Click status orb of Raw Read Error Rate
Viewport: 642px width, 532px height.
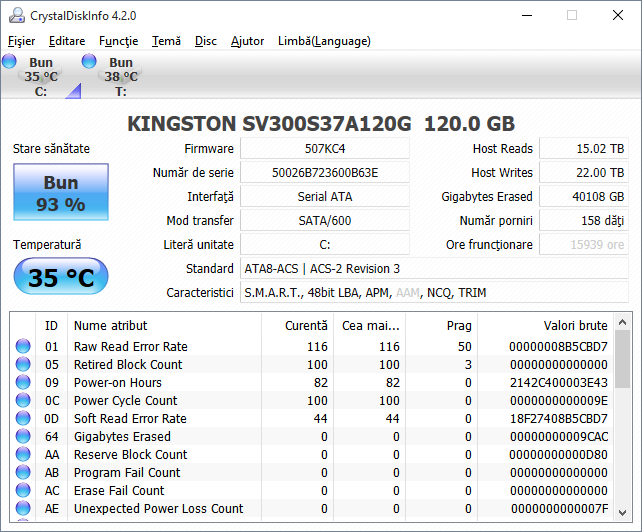coord(23,346)
